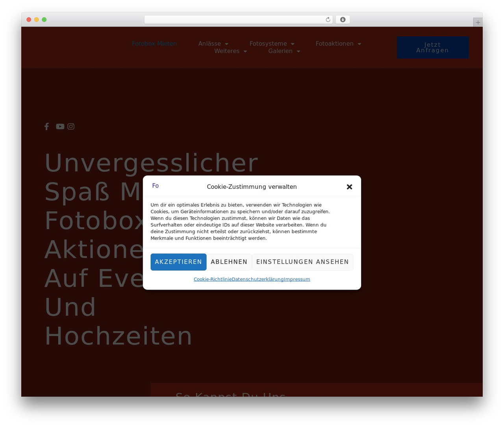The height and width of the screenshot is (427, 504).
Task: Open the Weiteres menu item
Action: click(x=227, y=51)
